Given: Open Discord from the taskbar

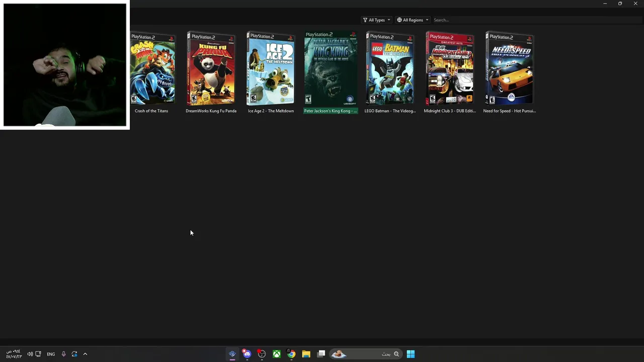Looking at the screenshot, I should [x=247, y=354].
